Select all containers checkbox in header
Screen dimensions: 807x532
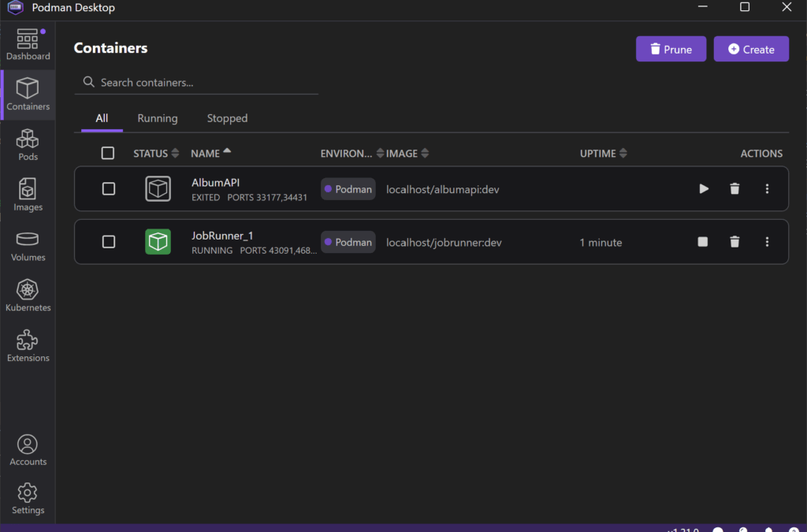tap(108, 154)
